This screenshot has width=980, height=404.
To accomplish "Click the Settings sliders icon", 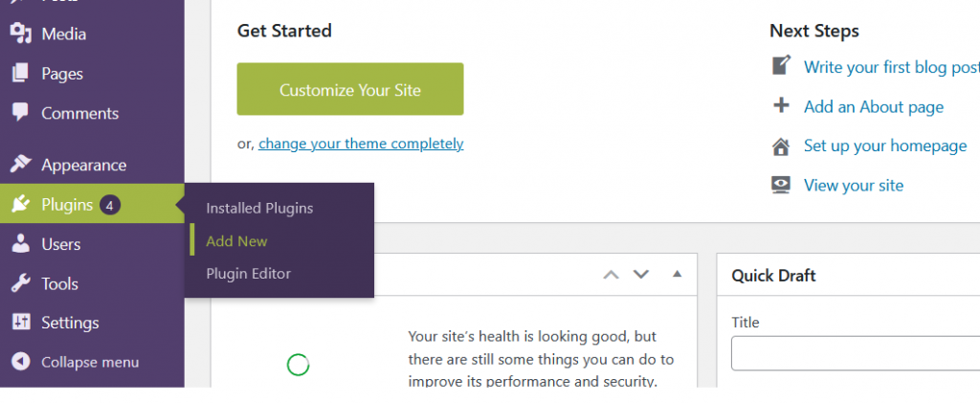I will 20,323.
